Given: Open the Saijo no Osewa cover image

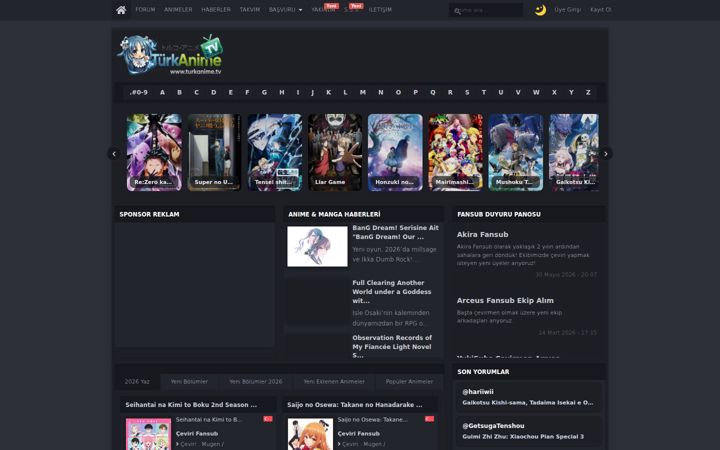Looking at the screenshot, I should coord(310,434).
